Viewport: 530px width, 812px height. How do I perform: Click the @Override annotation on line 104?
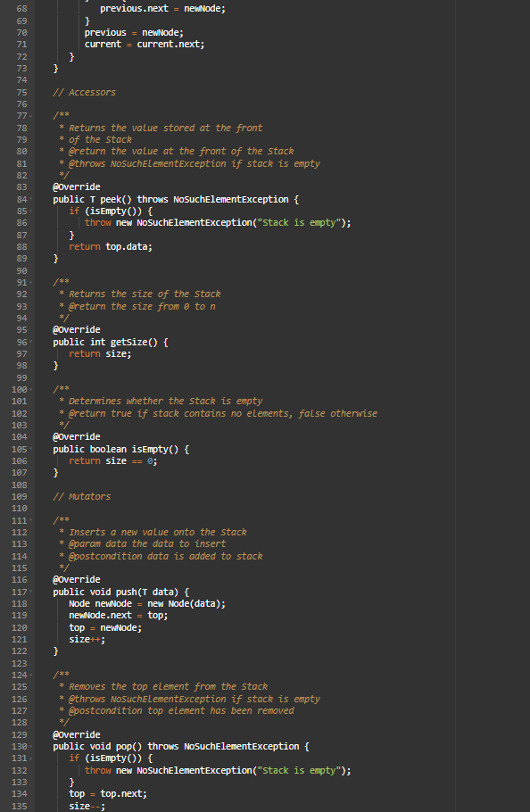[x=77, y=437]
